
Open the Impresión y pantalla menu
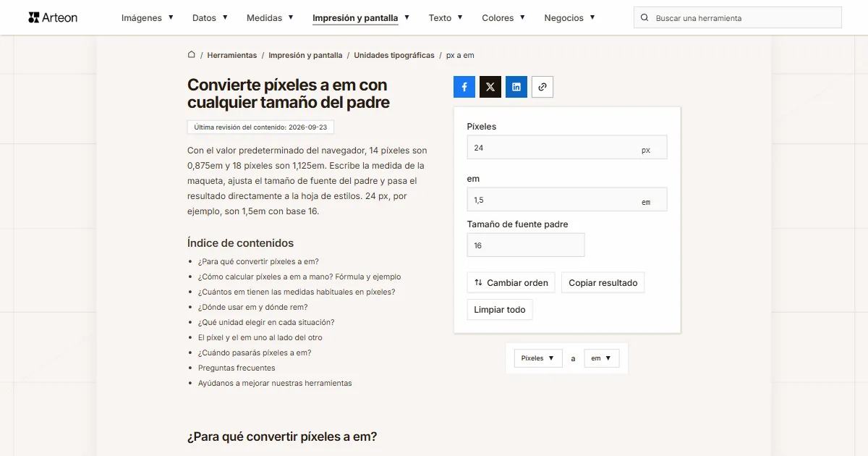(361, 18)
